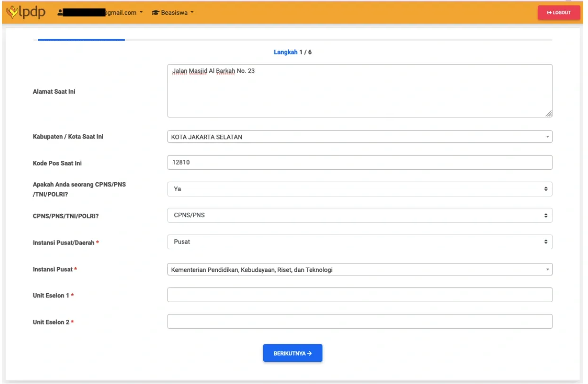The width and height of the screenshot is (588, 384).
Task: Open the CPNS/PNS/TNI/POLRI type dropdown
Action: 360,215
